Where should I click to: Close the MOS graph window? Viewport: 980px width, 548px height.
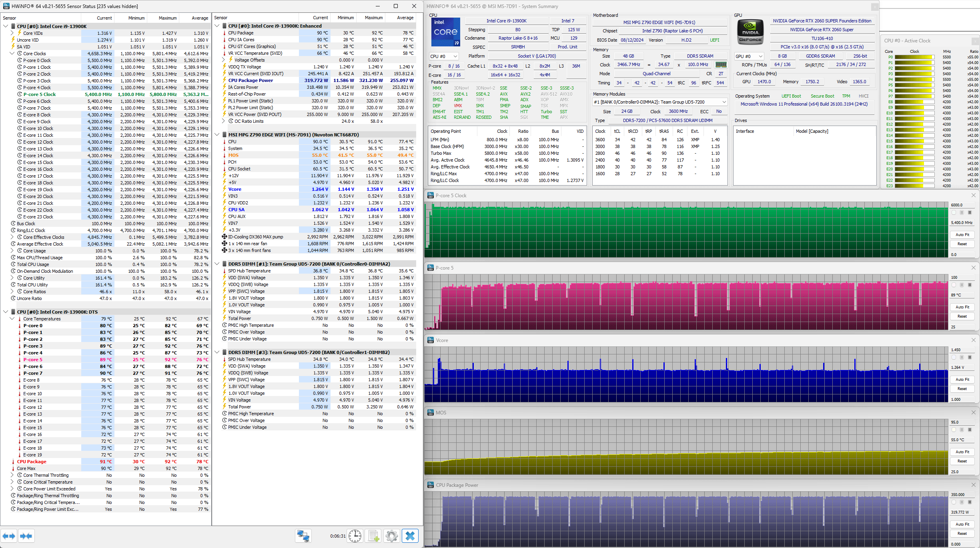[x=974, y=412]
